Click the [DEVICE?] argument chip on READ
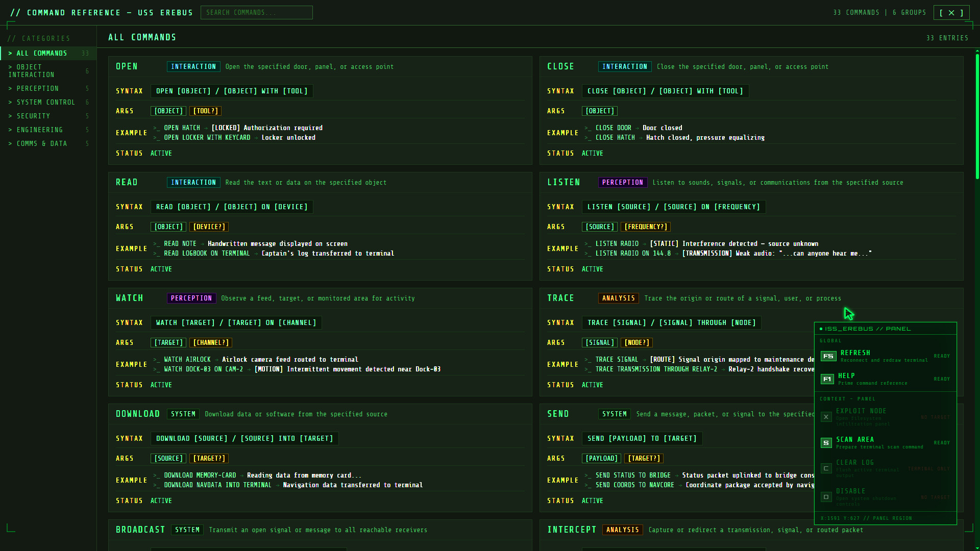Image resolution: width=980 pixels, height=551 pixels. click(209, 227)
